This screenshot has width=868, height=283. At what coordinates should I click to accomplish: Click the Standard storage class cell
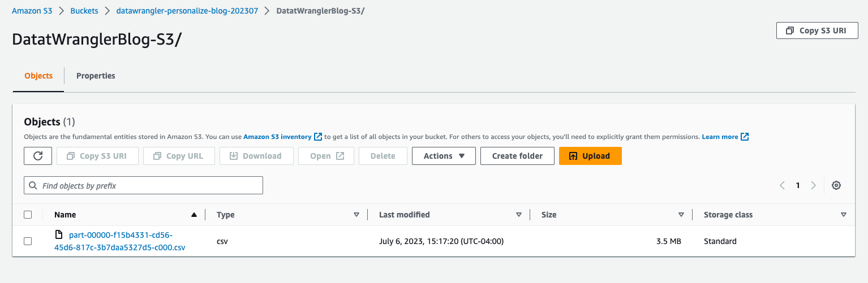720,241
